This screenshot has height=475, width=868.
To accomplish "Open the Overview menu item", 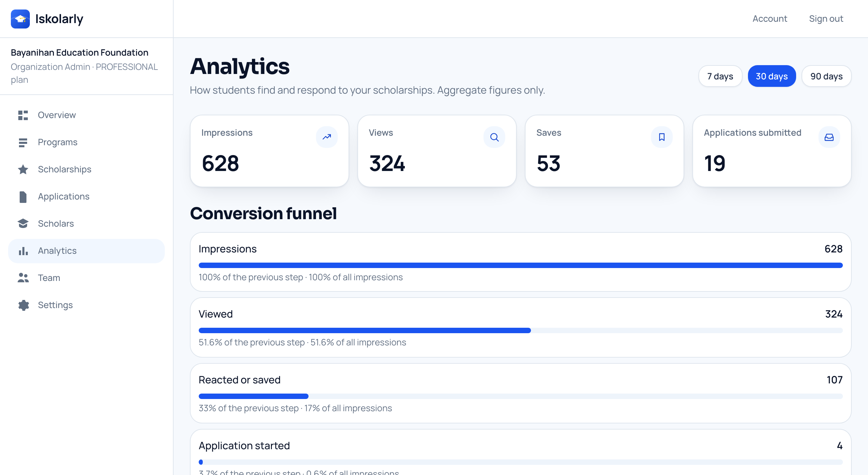I will click(x=86, y=115).
